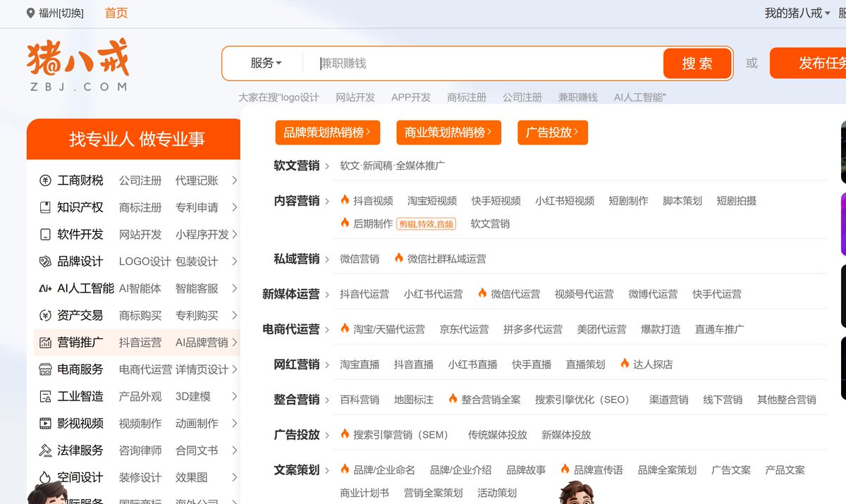Click the 工商财税 yen category icon
The height and width of the screenshot is (504, 846).
[45, 180]
